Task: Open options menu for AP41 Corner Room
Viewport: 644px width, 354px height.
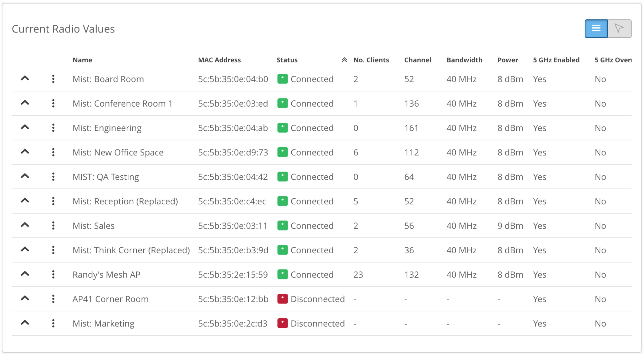Action: point(53,299)
